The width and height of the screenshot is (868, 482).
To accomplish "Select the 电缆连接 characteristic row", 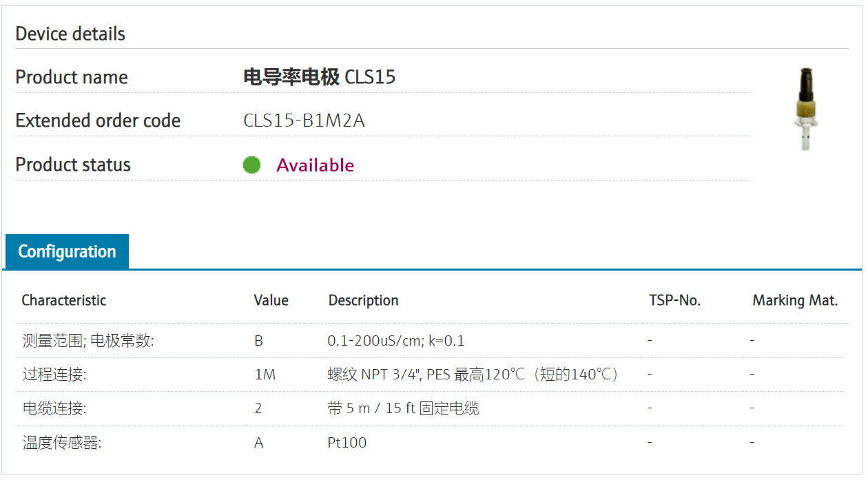I will tap(55, 408).
